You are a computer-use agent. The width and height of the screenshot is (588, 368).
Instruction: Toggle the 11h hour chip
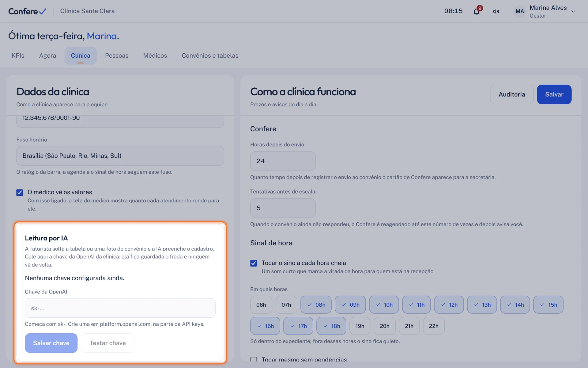(x=417, y=305)
